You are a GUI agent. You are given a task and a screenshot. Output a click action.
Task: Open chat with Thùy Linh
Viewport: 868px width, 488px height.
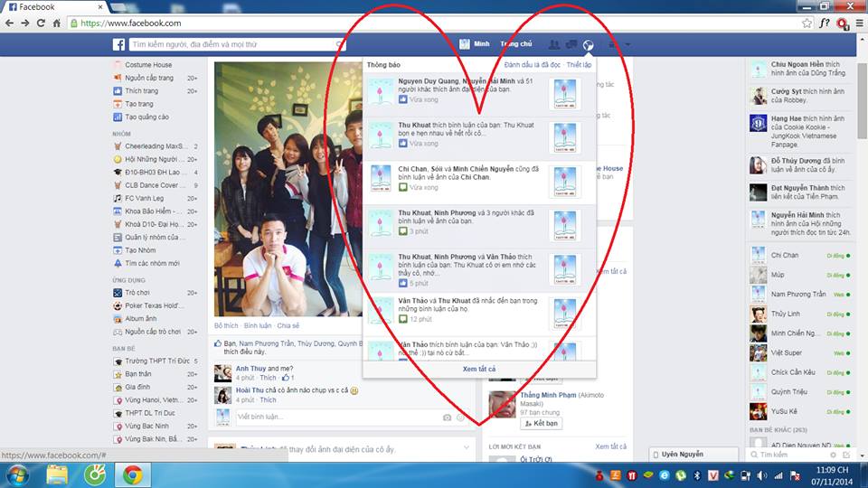coord(800,314)
